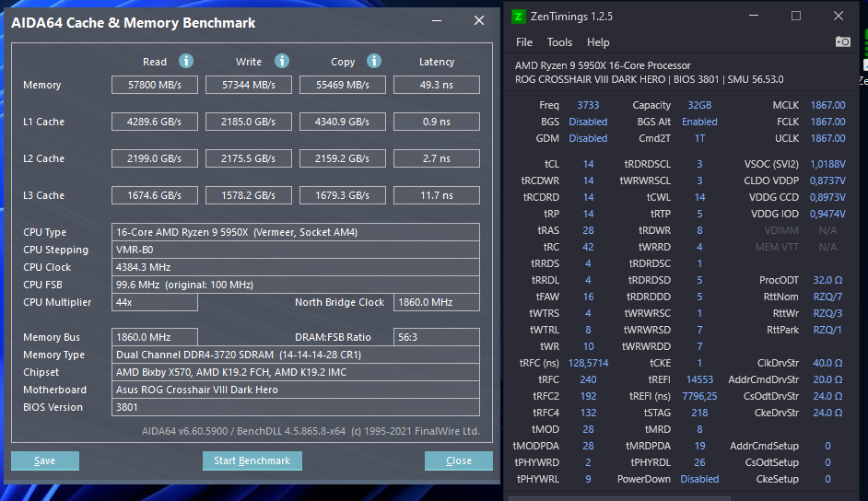
Task: Minimize the ZenTimings window
Action: [x=754, y=16]
